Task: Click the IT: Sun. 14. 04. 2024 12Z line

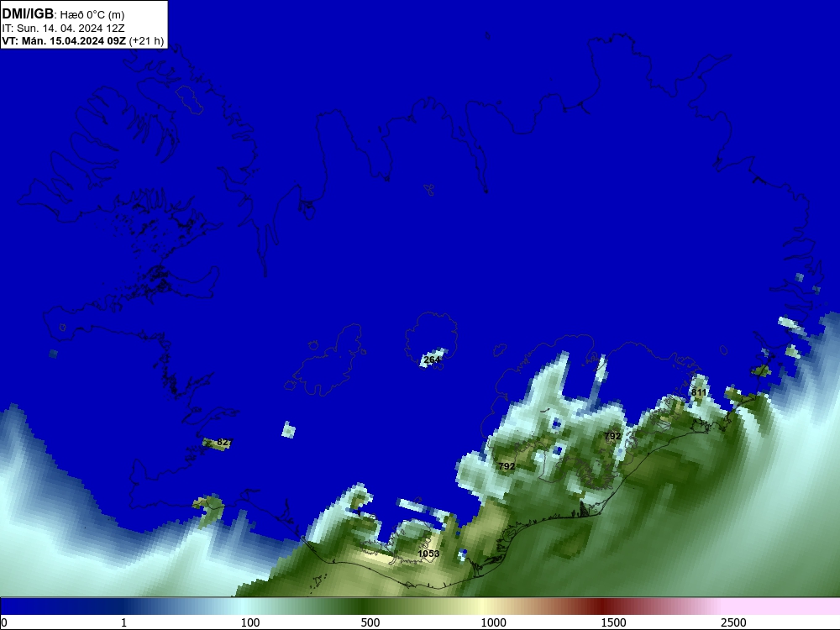Action: coord(63,28)
